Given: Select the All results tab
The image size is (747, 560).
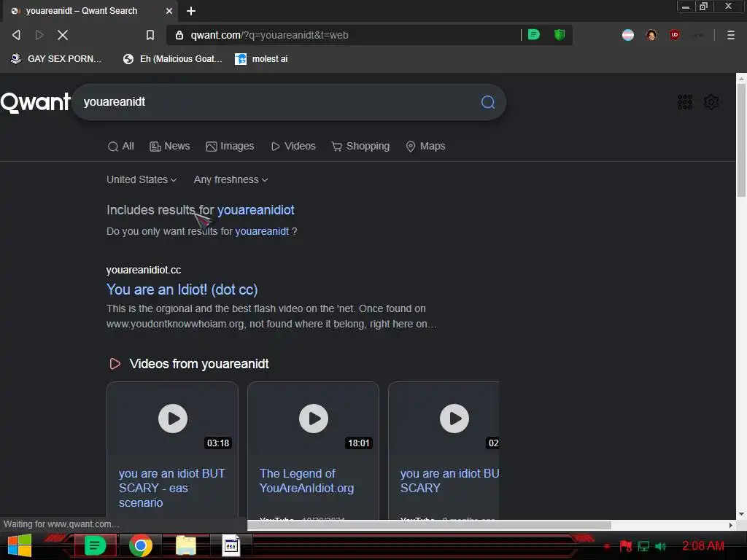Looking at the screenshot, I should pos(120,146).
